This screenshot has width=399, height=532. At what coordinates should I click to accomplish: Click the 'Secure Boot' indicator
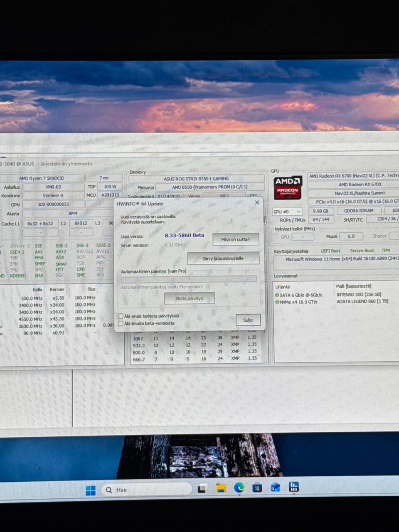(x=362, y=251)
